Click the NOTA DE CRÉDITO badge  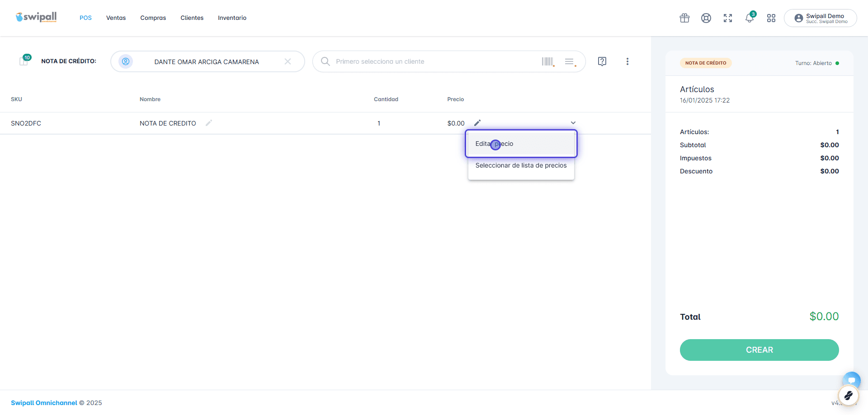706,63
